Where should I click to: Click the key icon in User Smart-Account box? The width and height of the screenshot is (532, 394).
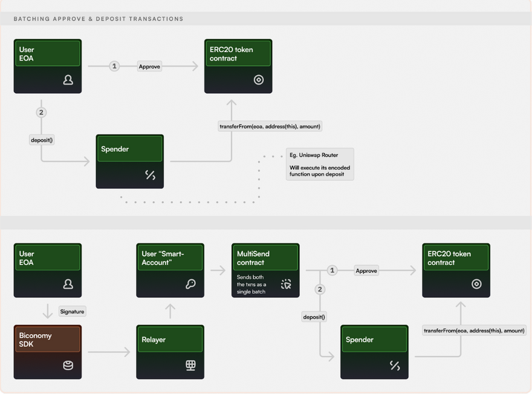[x=190, y=284]
